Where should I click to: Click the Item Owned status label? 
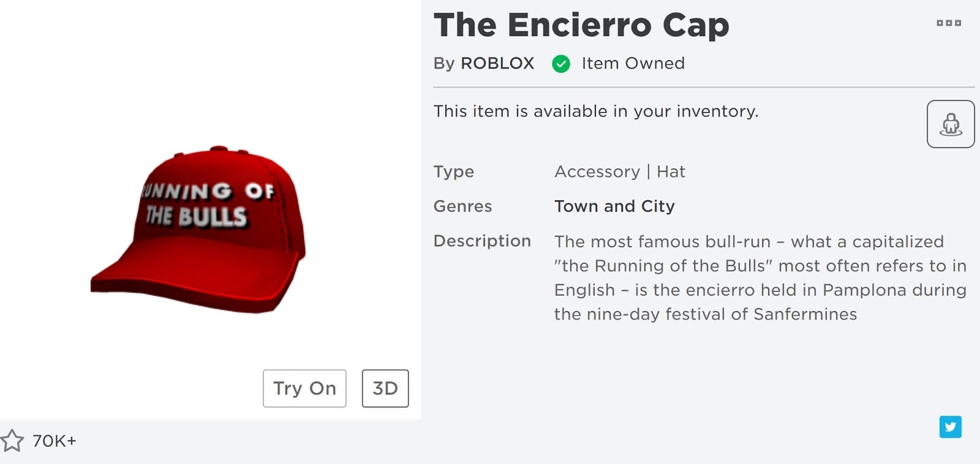click(x=634, y=63)
